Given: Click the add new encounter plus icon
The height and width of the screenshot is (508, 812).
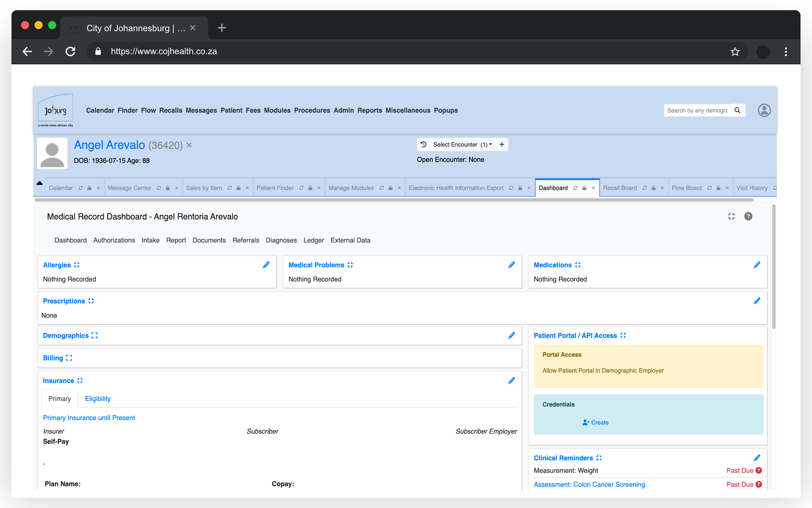Looking at the screenshot, I should 502,145.
